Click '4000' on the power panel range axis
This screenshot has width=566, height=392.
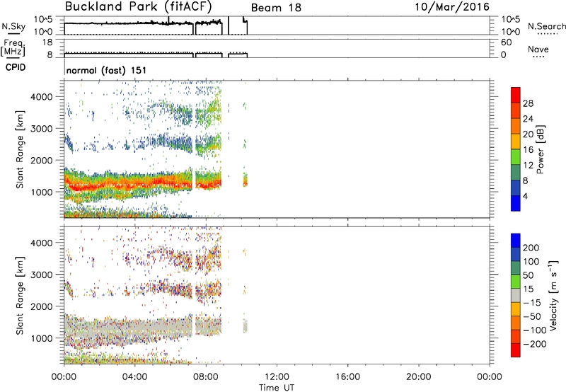[41, 97]
